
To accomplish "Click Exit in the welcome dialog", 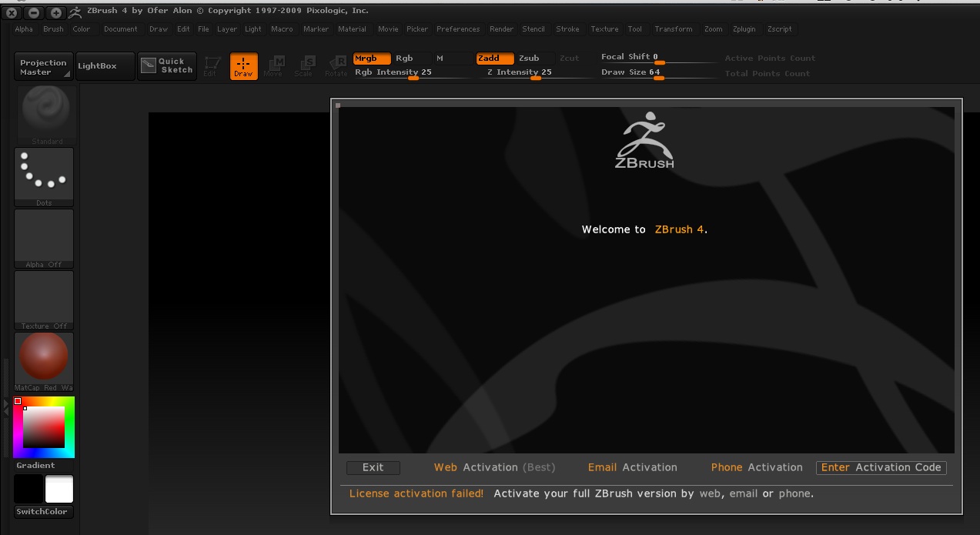I will point(373,467).
